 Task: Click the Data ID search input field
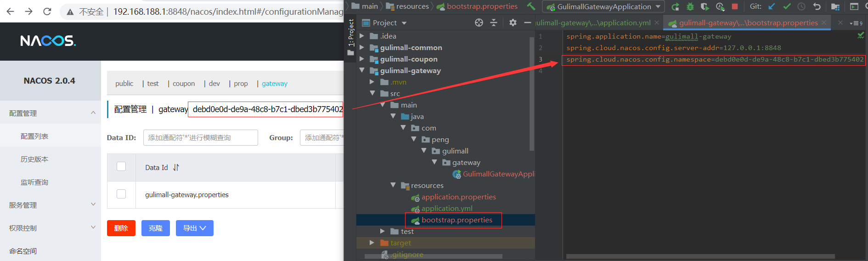201,138
